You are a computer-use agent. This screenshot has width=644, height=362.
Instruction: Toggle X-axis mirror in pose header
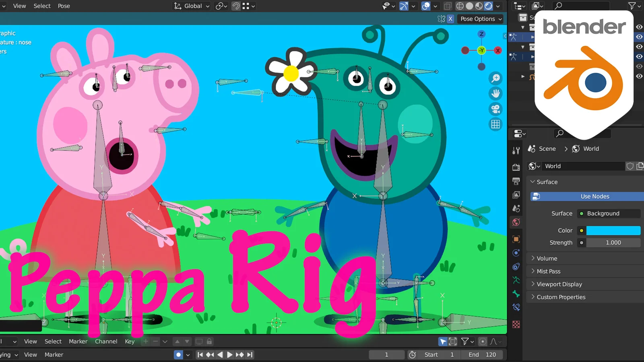click(x=450, y=19)
